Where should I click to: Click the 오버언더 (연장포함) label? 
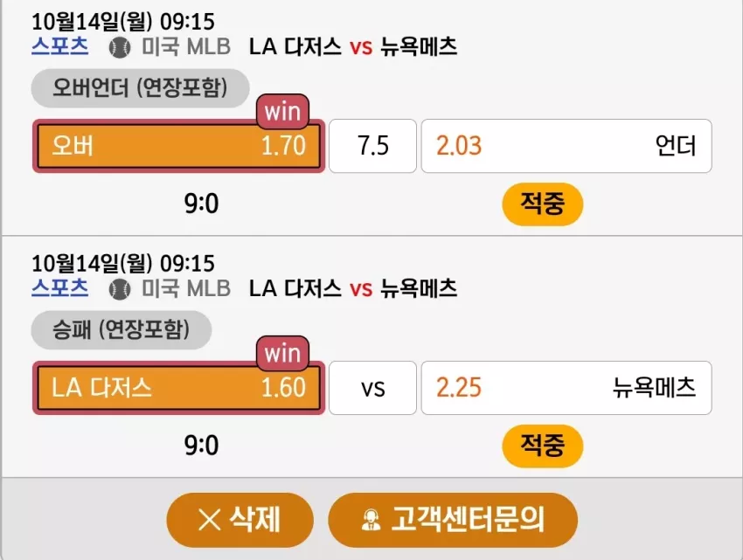(140, 88)
